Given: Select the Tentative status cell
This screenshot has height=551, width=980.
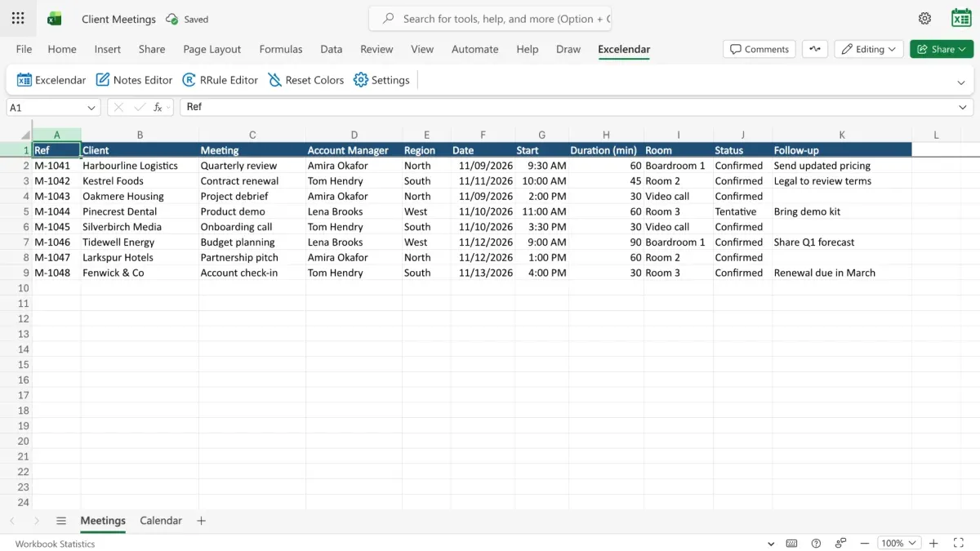Looking at the screenshot, I should tap(742, 211).
